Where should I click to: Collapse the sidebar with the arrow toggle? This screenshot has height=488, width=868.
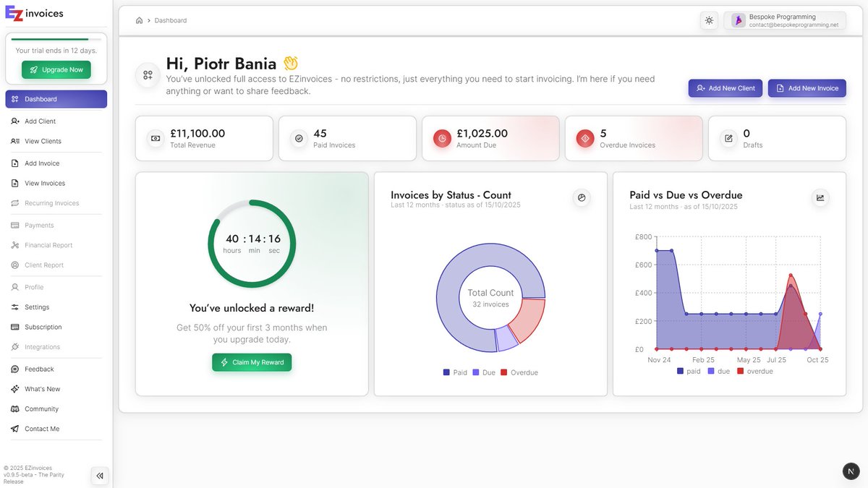[100, 476]
